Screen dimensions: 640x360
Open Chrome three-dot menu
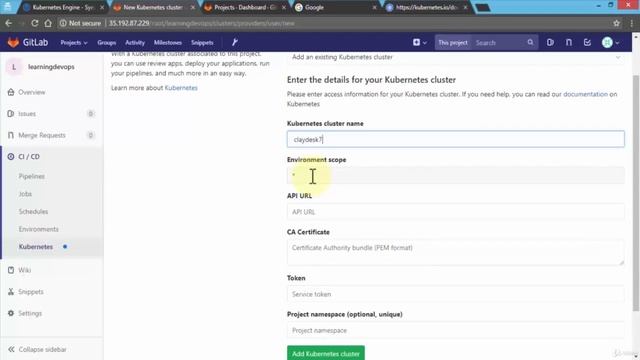tap(631, 23)
